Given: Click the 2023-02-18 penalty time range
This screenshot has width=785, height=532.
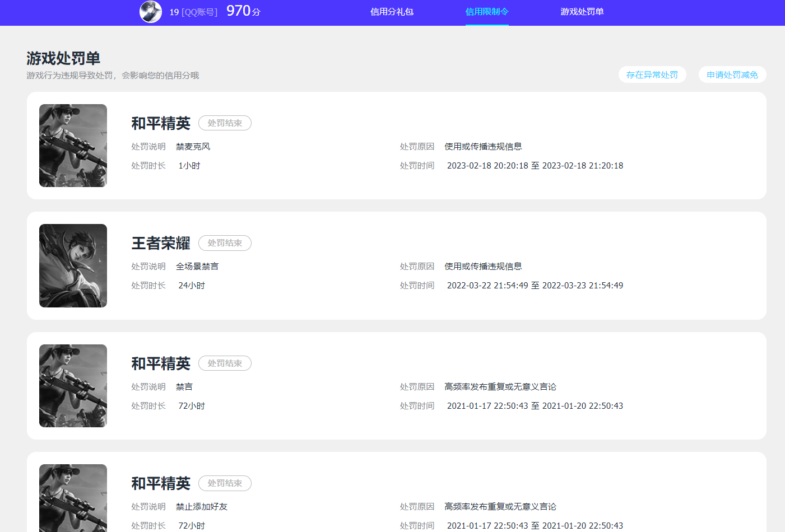Looking at the screenshot, I should pos(535,166).
